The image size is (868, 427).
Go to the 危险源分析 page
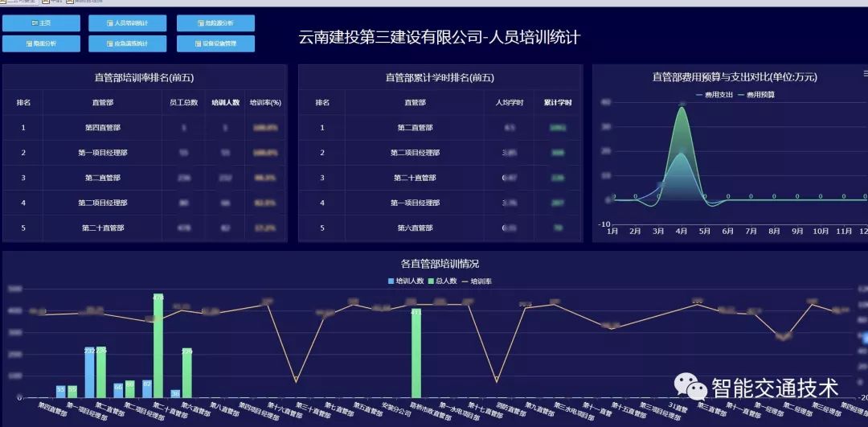(x=216, y=23)
